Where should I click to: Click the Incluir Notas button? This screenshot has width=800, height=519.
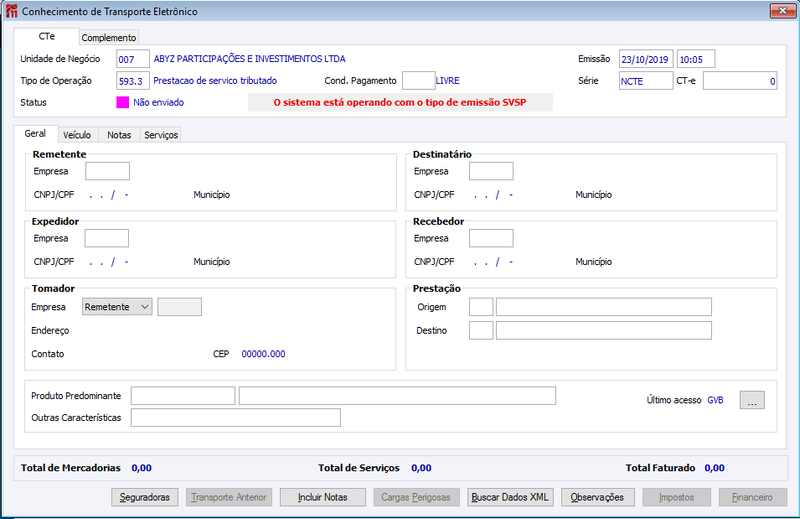tap(322, 497)
